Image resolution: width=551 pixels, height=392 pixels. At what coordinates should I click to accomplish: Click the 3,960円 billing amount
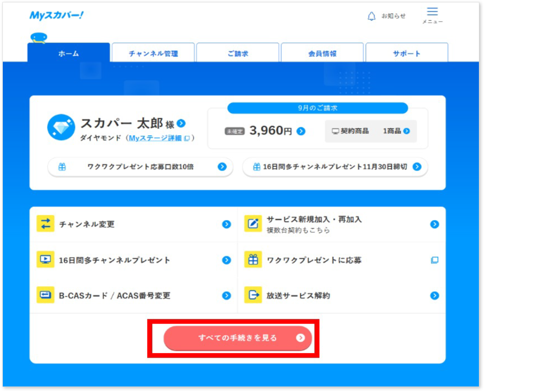(271, 130)
